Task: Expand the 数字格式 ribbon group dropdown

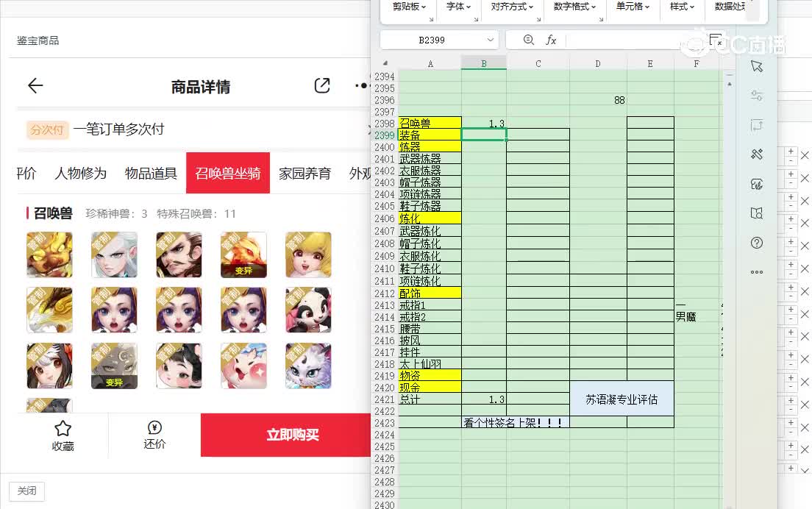Action: click(575, 7)
